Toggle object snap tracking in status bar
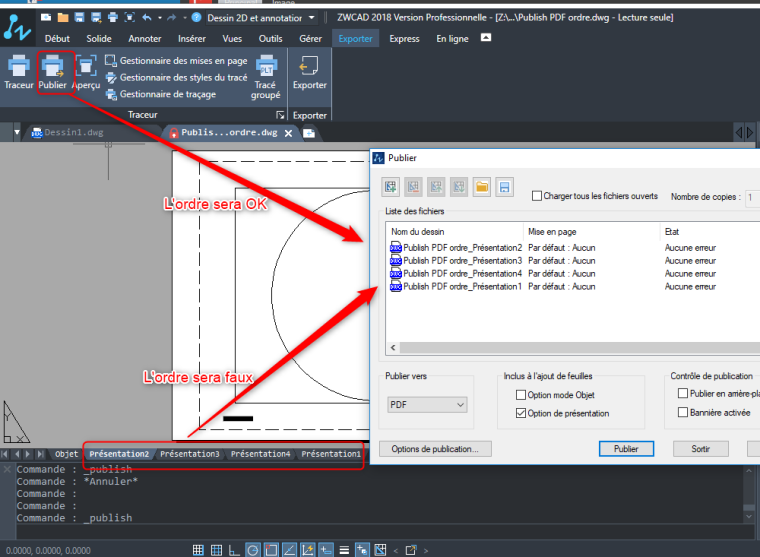The height and width of the screenshot is (557, 760). (289, 550)
